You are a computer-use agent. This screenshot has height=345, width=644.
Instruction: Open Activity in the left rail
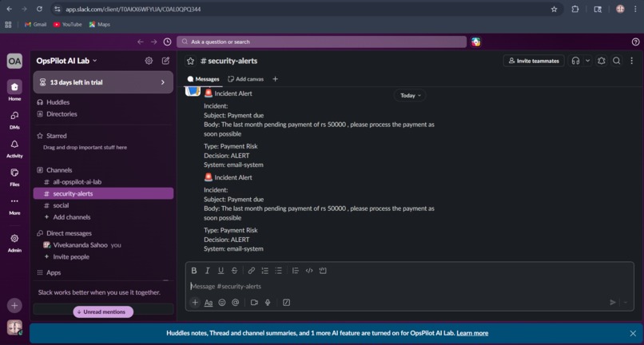14,148
